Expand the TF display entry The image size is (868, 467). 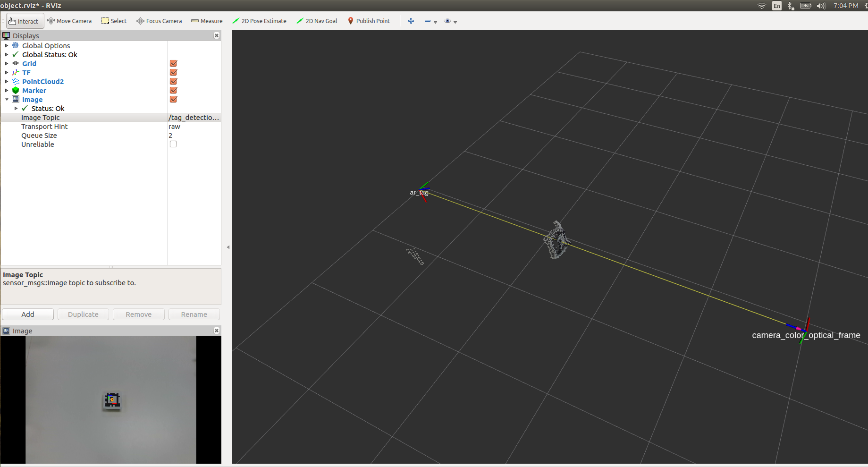pos(7,72)
